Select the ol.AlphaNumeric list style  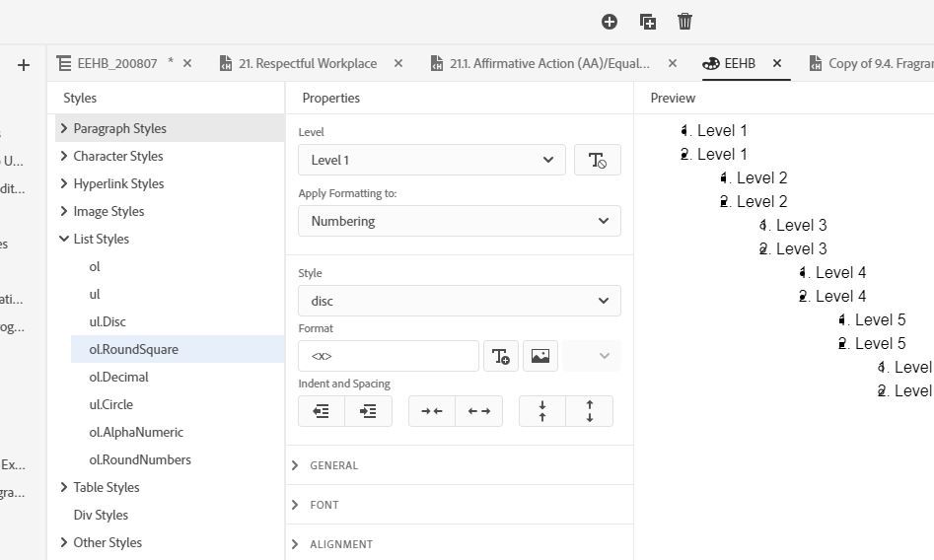(x=136, y=432)
